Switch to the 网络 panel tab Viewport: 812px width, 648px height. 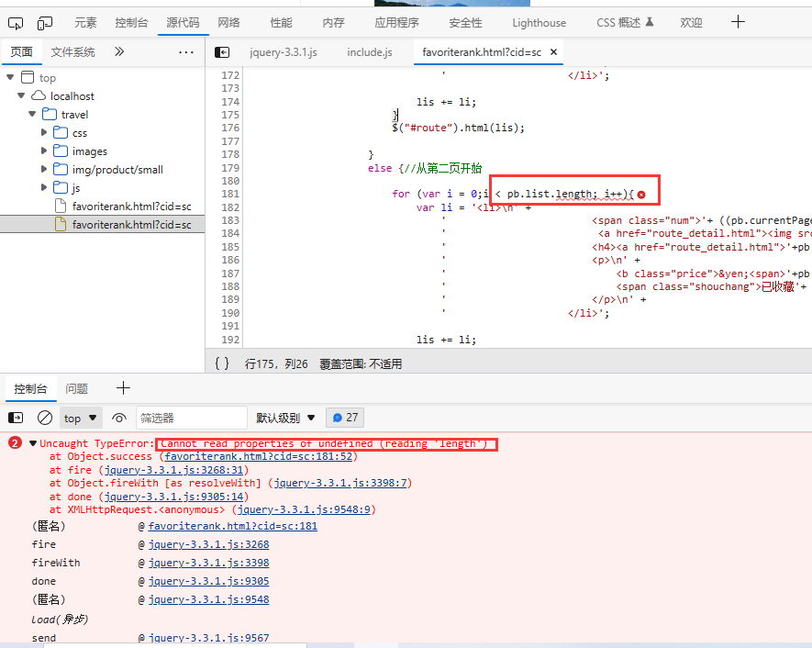(x=228, y=22)
